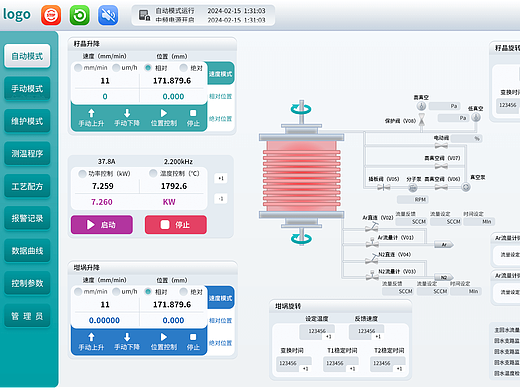
Task: Click the red emergency stop icon in header
Action: pyautogui.click(x=51, y=15)
